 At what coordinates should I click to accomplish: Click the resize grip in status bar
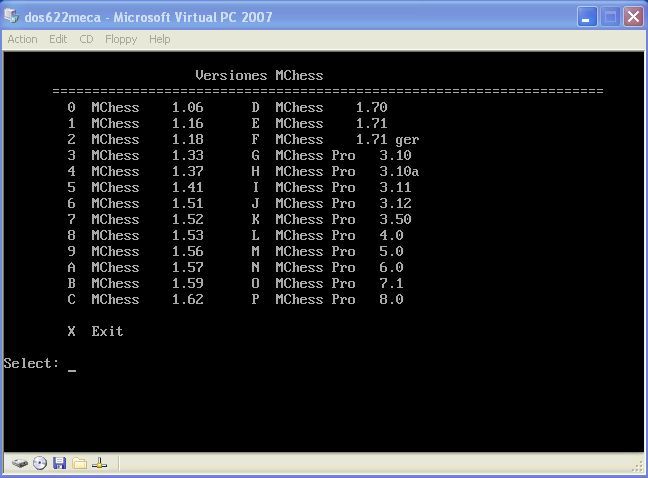point(638,467)
